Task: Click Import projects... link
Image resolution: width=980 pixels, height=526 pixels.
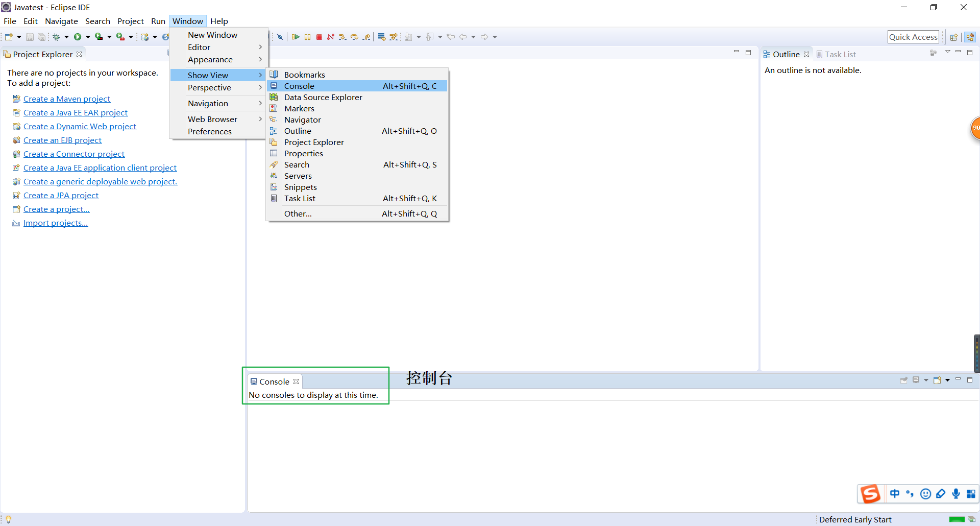Action: [x=56, y=223]
